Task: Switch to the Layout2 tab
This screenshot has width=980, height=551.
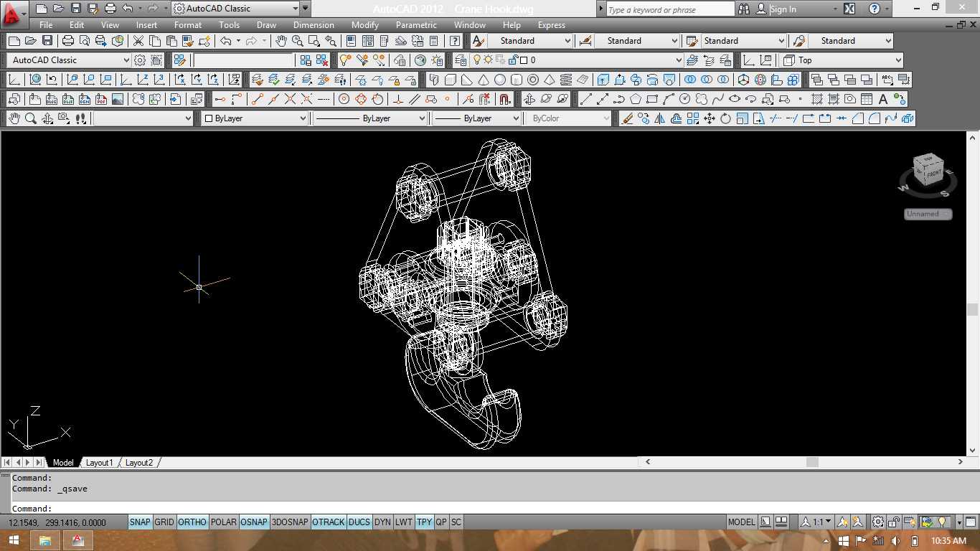Action: coord(139,463)
